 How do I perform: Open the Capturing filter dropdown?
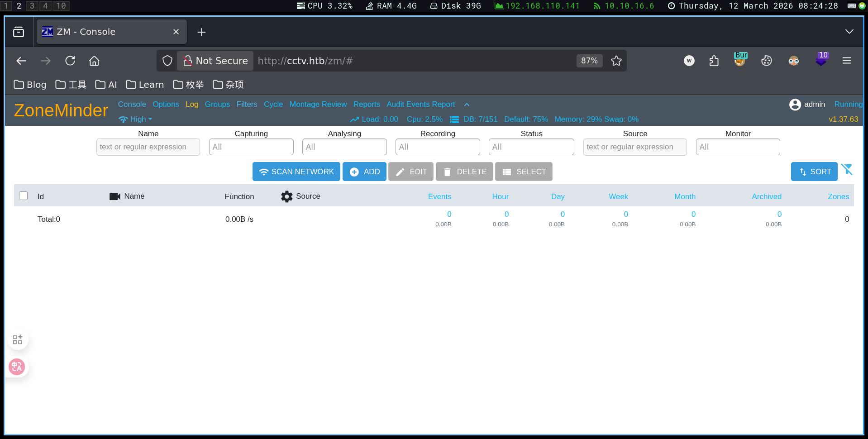pos(251,147)
